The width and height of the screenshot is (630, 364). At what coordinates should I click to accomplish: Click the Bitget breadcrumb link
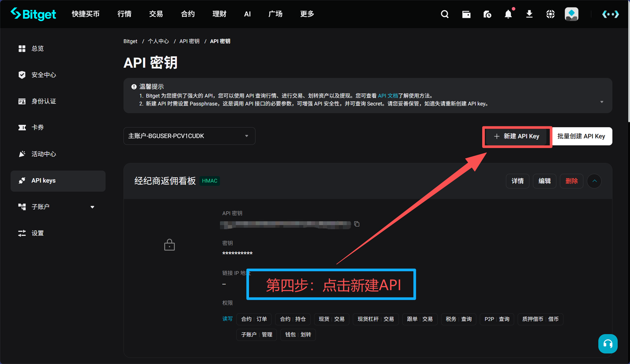tap(130, 41)
